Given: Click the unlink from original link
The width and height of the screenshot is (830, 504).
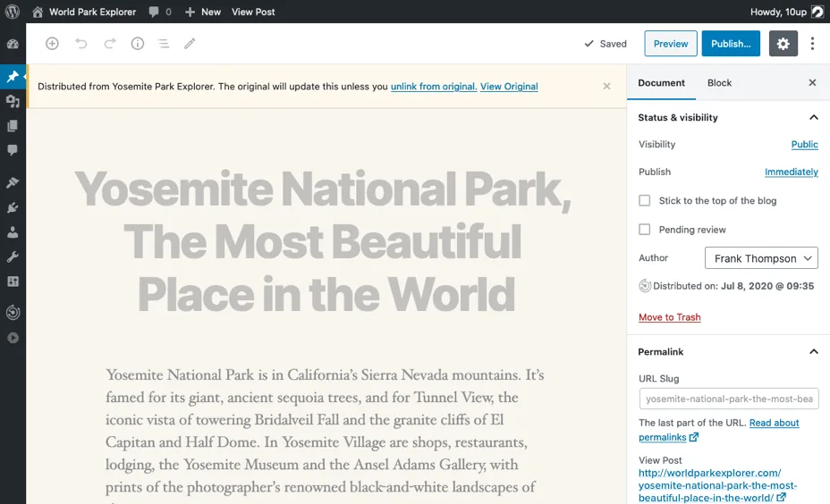Looking at the screenshot, I should click(x=434, y=86).
